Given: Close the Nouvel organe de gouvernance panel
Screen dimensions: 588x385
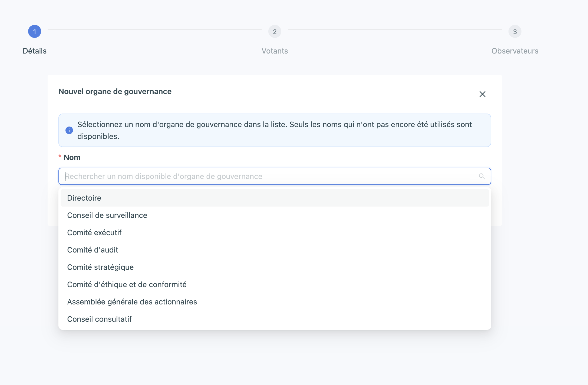Looking at the screenshot, I should coord(482,94).
